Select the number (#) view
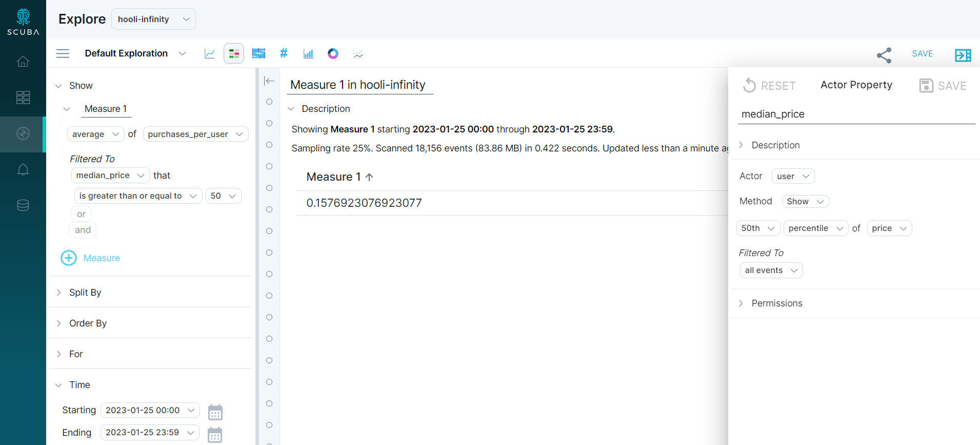 pos(284,53)
